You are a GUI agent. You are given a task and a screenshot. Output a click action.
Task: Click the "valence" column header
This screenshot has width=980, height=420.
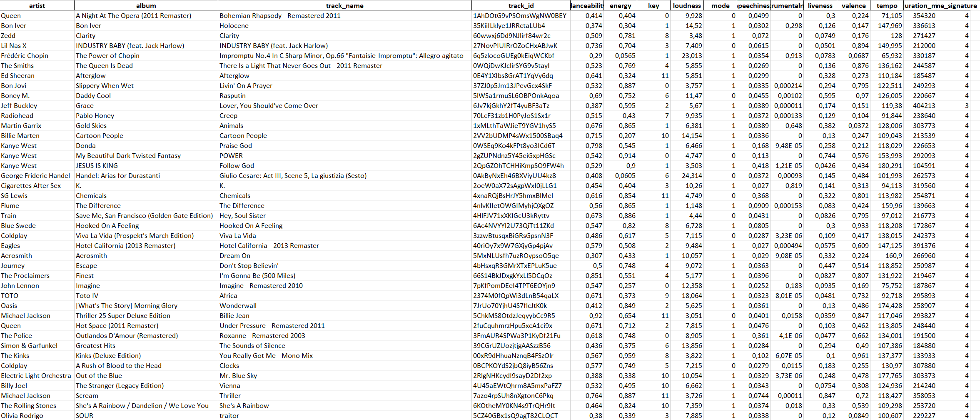tap(853, 5)
